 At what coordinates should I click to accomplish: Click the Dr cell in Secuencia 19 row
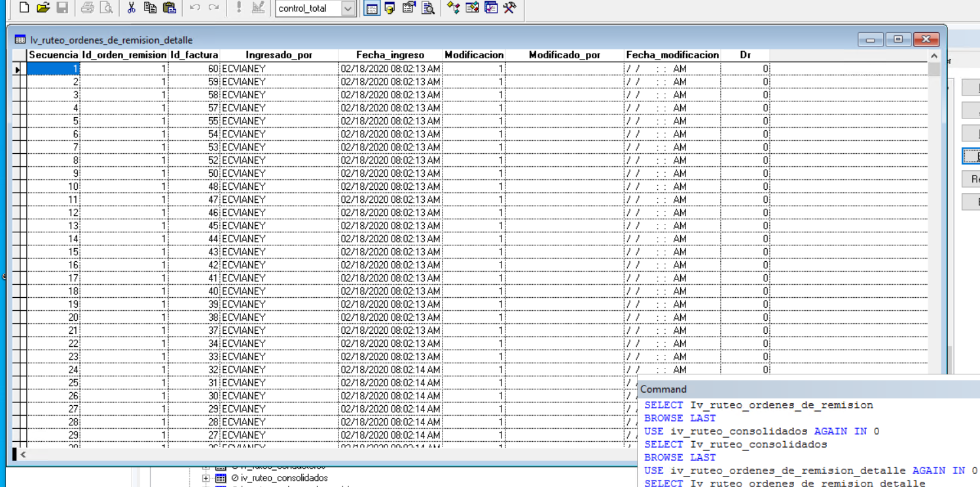(745, 304)
